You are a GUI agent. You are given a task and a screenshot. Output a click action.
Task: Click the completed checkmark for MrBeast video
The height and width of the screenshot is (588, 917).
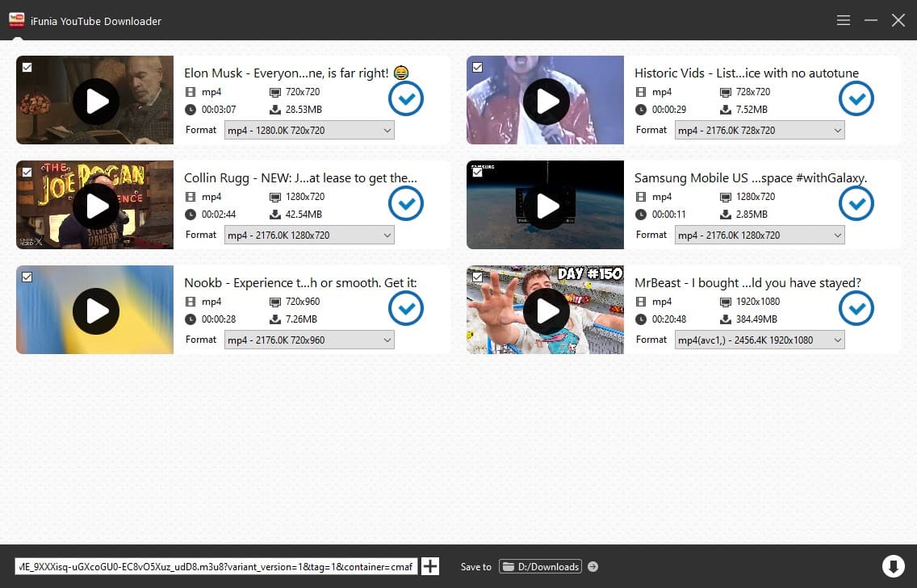click(x=856, y=308)
